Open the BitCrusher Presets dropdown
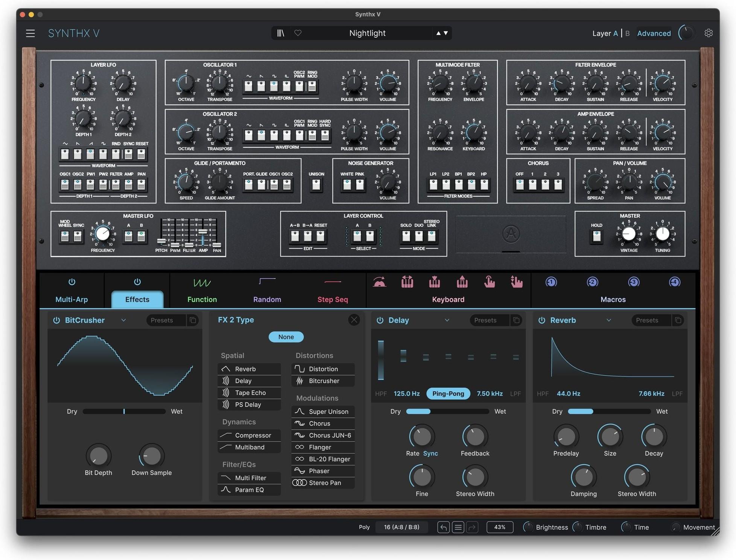 166,320
